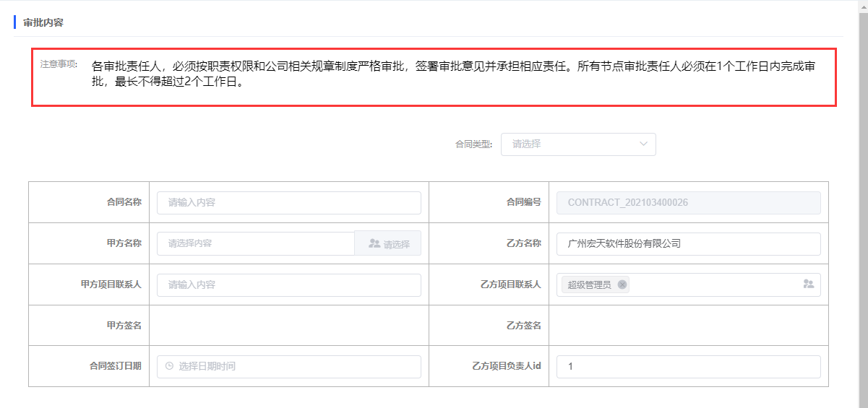This screenshot has height=408, width=868.
Task: Open the 合同类型 dropdown
Action: (578, 144)
